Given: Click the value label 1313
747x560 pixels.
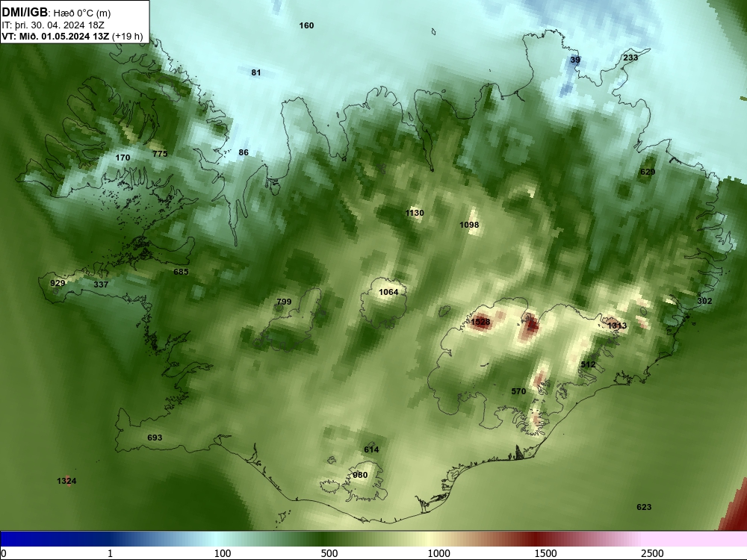Looking at the screenshot, I should click(617, 326).
